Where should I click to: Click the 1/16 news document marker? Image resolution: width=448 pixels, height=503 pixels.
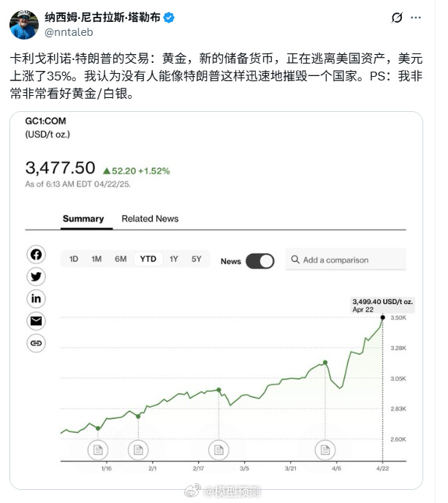pyautogui.click(x=98, y=450)
